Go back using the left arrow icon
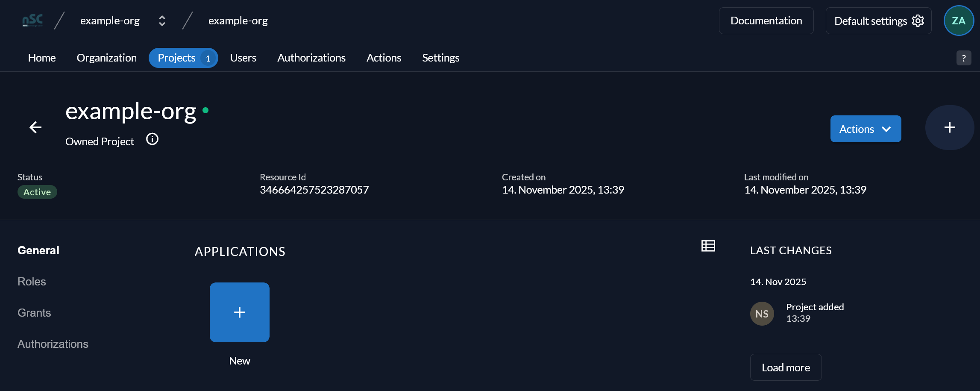The width and height of the screenshot is (980, 391). [x=35, y=127]
